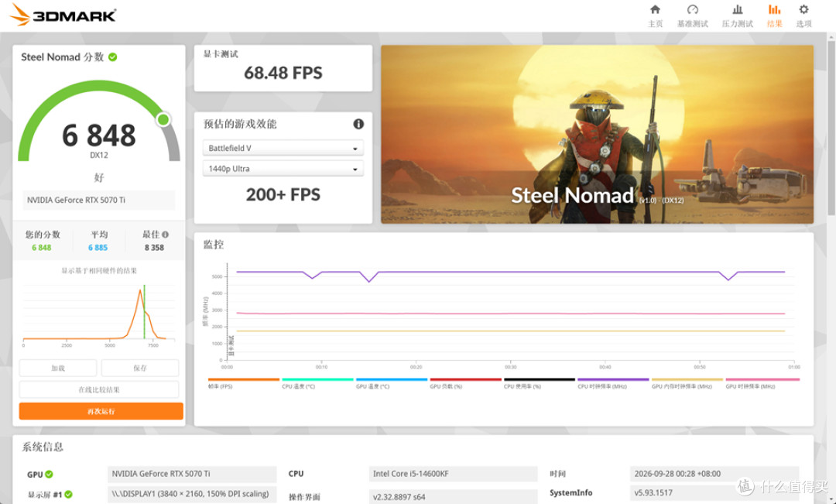The height and width of the screenshot is (504, 836).
Task: Click the v2.32.8897 s64 interface version field
Action: (453, 496)
